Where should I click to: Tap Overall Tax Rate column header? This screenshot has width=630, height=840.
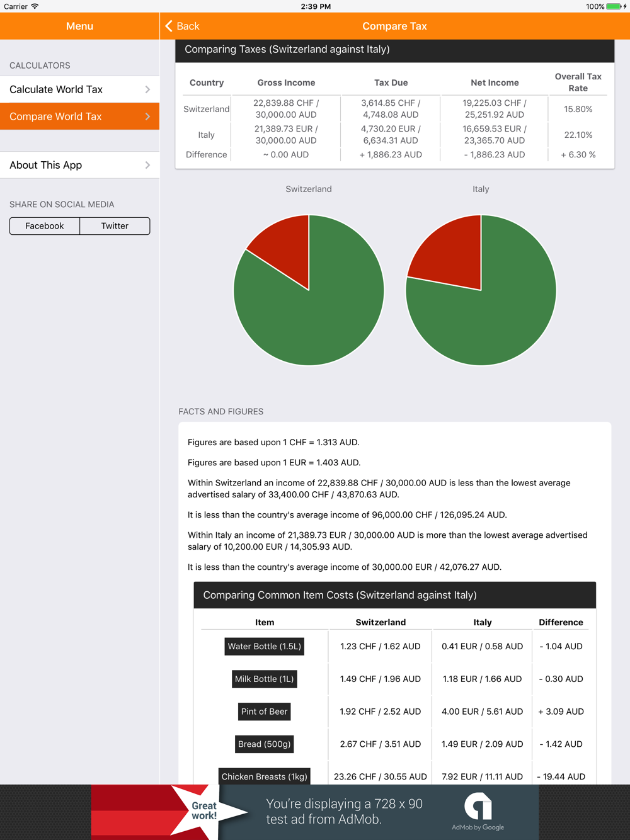tap(578, 82)
